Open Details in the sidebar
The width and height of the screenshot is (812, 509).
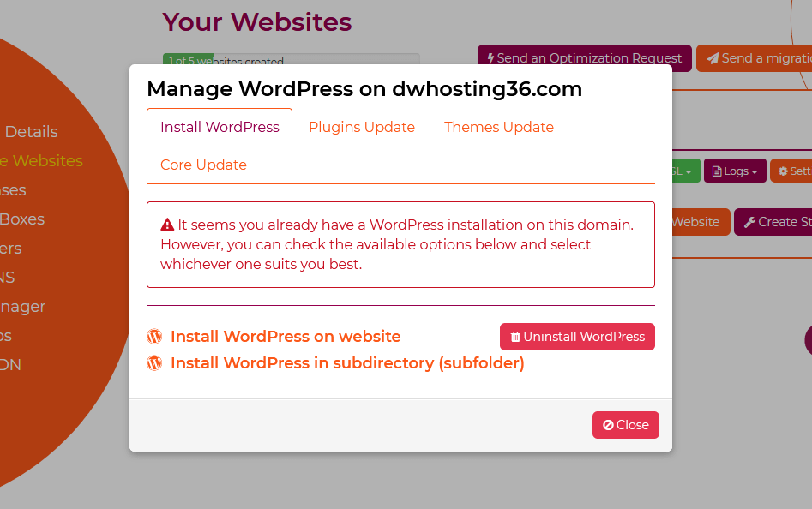[31, 131]
